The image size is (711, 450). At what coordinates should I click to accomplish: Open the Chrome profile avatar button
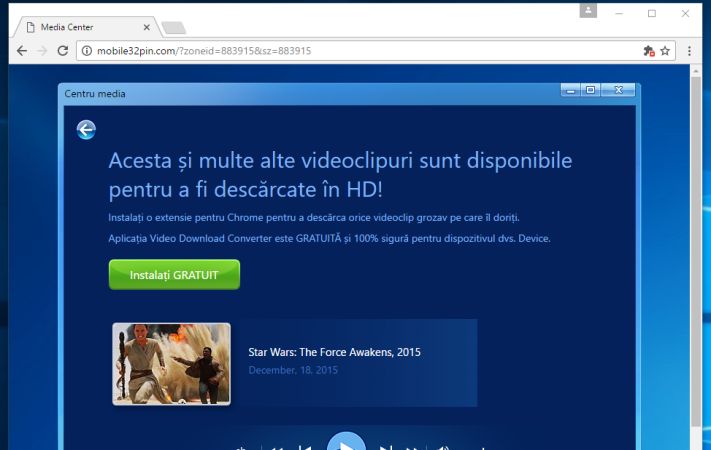click(x=588, y=10)
